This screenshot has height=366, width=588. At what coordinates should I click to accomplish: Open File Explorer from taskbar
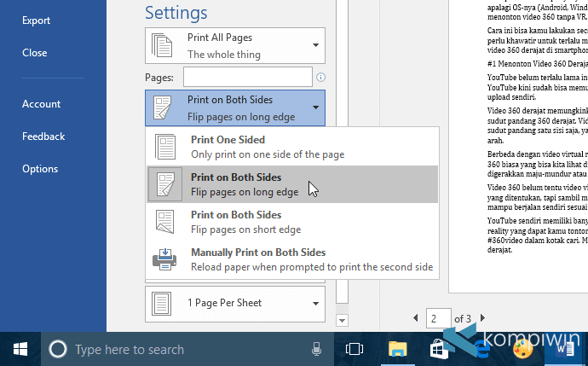pos(398,349)
